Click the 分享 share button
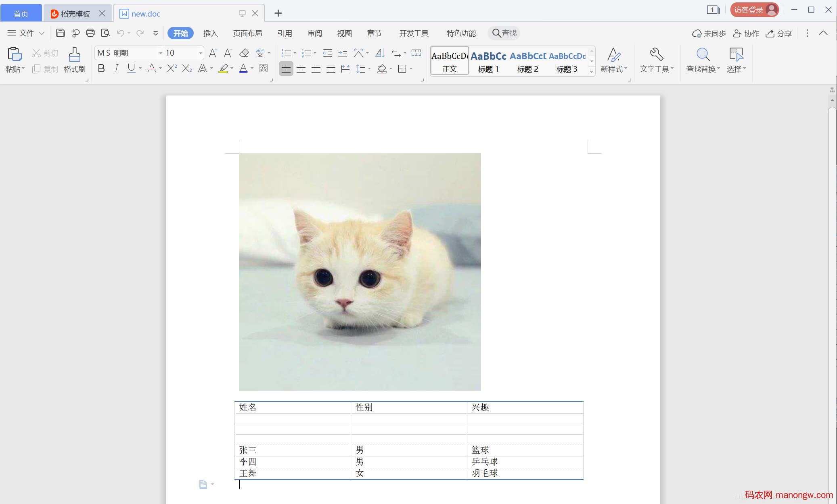 point(779,33)
